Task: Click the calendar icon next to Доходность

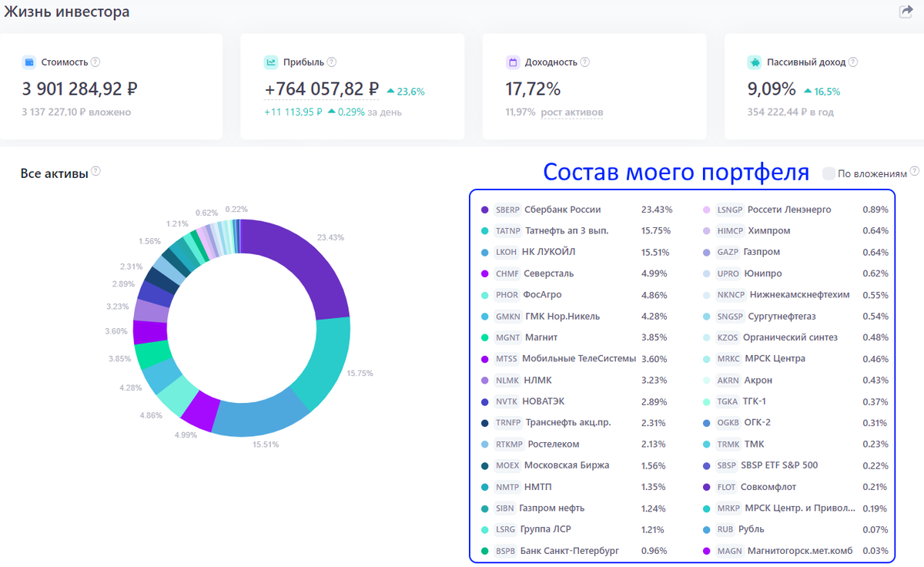Action: tap(513, 62)
